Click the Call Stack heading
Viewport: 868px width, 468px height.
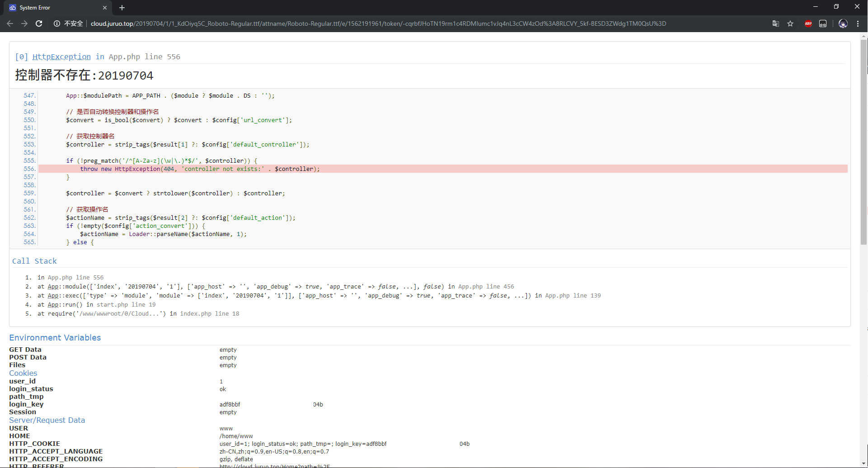(x=34, y=261)
